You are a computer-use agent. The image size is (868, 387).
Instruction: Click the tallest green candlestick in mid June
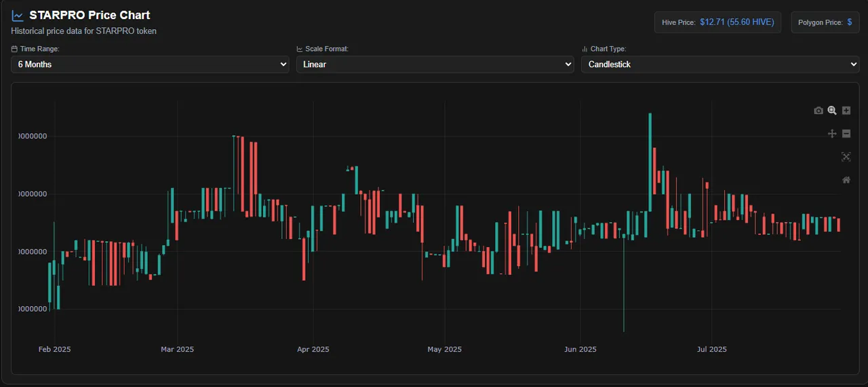(650, 162)
